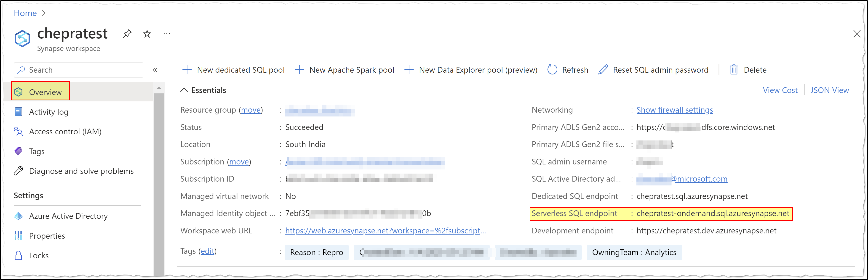Open Diagnose and solve problems
This screenshot has width=868, height=280.
tap(81, 171)
